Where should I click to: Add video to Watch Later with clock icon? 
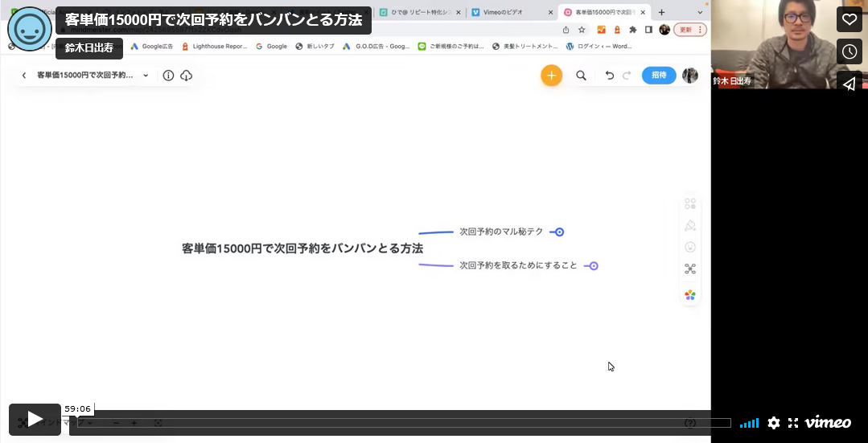[x=849, y=51]
